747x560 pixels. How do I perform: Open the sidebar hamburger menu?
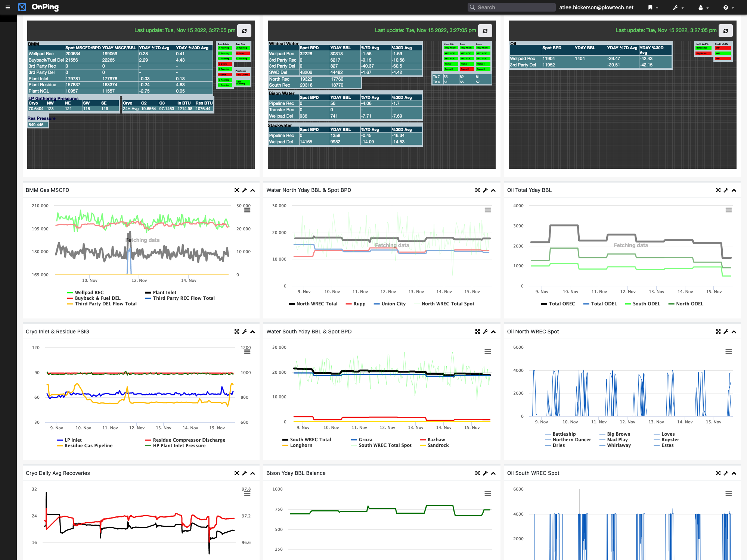click(x=8, y=7)
